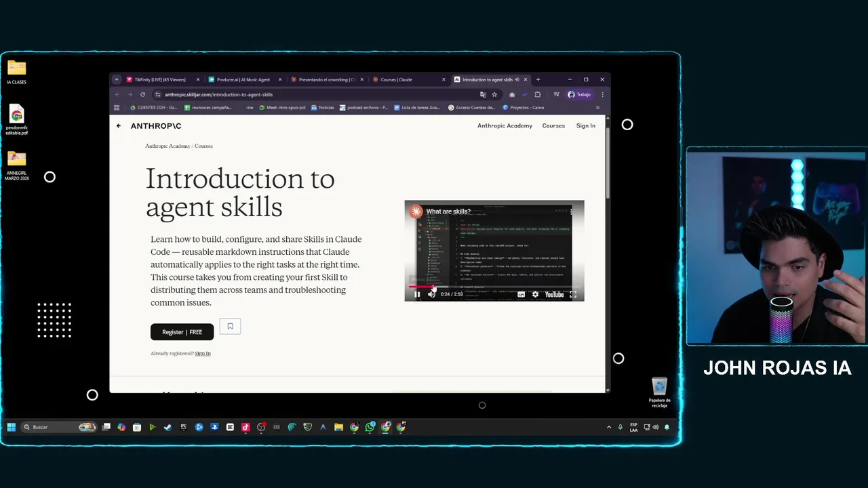868x488 pixels.
Task: Reload the page
Action: (142, 94)
